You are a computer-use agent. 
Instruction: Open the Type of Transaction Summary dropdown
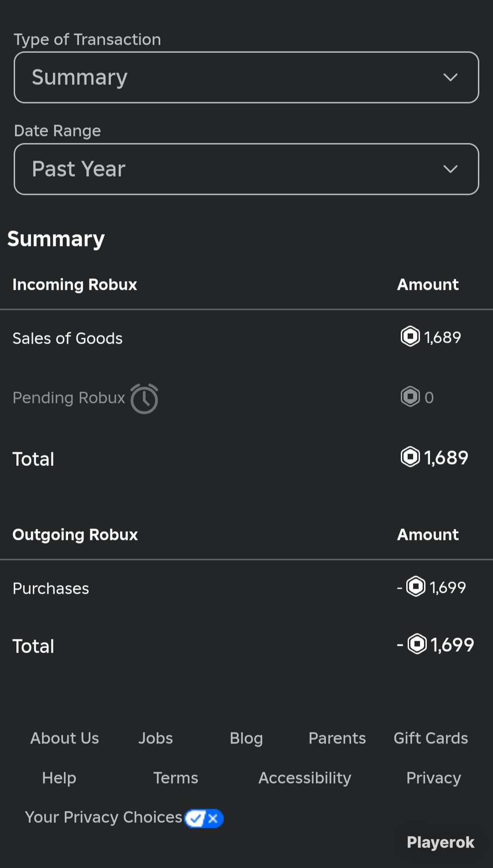[x=246, y=77]
